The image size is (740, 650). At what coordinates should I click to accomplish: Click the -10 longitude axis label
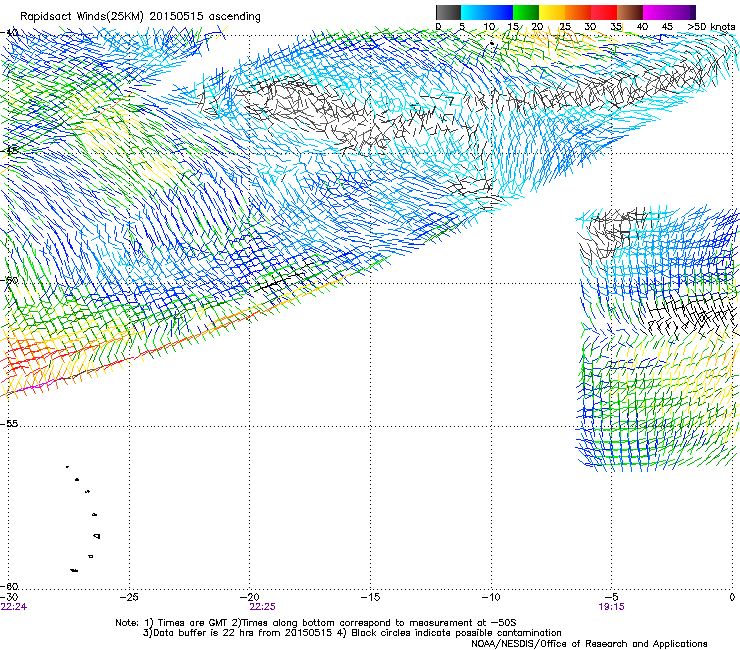point(491,597)
